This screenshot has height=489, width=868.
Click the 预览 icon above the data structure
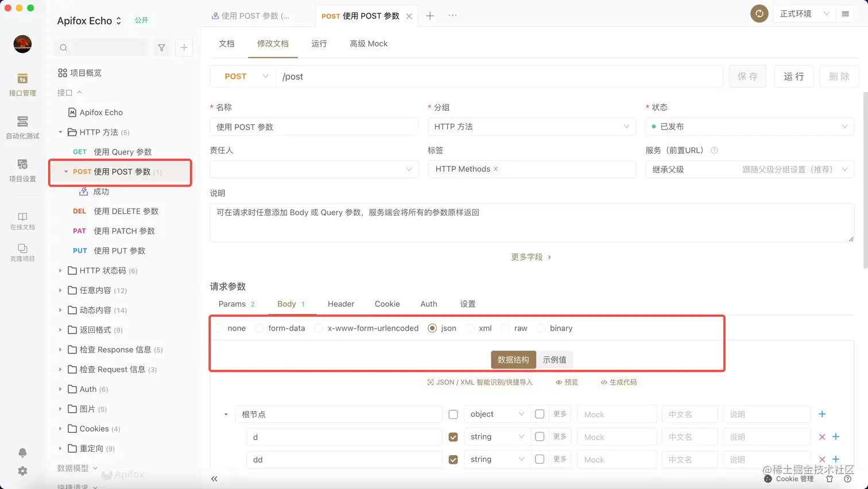point(566,382)
